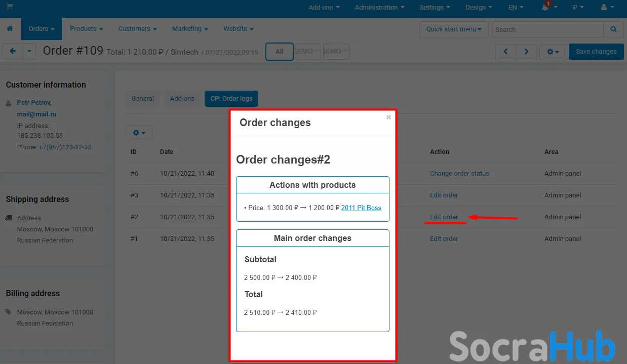Image resolution: width=627 pixels, height=364 pixels.
Task: Open the cart icon in top bar
Action: [10, 7]
